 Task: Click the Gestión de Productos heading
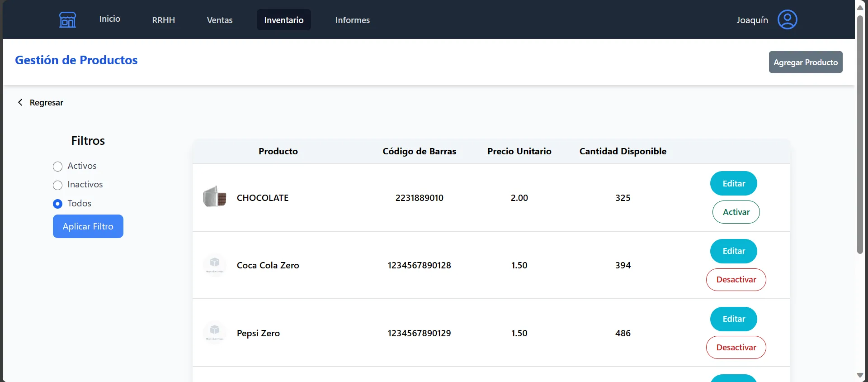point(76,60)
